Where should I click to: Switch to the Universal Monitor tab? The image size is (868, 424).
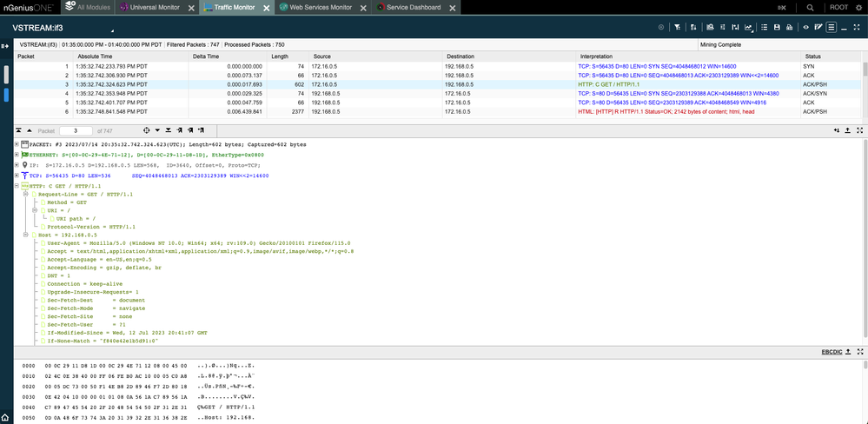(158, 7)
